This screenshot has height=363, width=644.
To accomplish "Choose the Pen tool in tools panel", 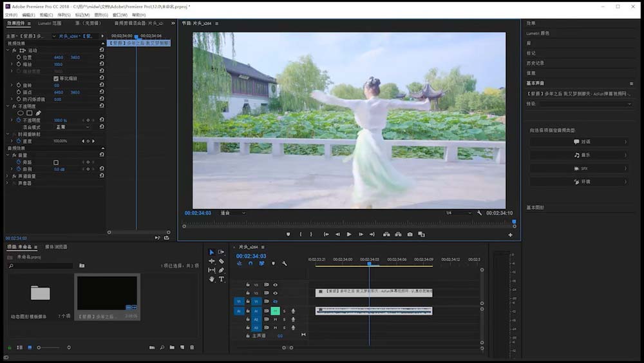I will click(x=222, y=270).
